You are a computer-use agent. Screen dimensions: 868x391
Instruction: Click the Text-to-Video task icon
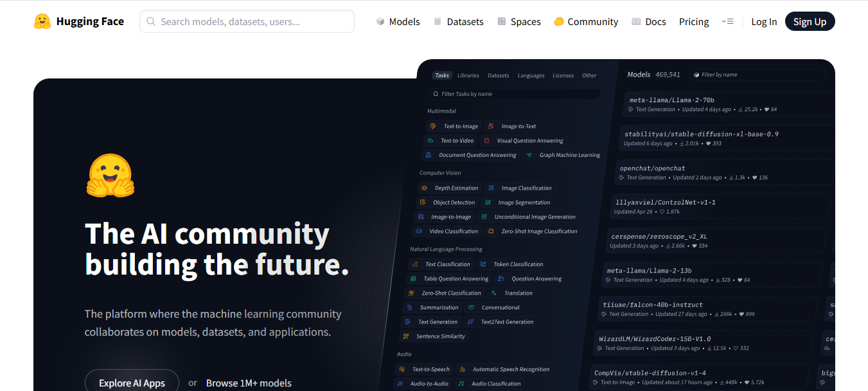(x=430, y=140)
